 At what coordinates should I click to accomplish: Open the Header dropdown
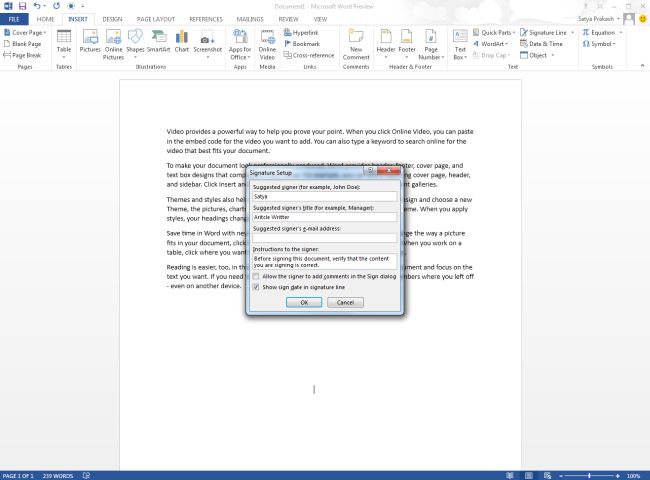(x=386, y=57)
